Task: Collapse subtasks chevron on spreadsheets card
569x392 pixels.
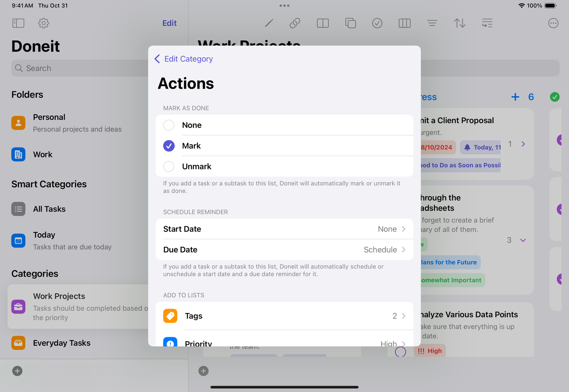Action: click(x=523, y=240)
